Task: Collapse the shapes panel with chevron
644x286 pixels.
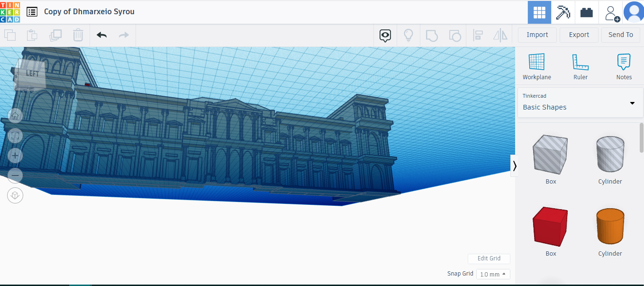Action: pos(514,166)
